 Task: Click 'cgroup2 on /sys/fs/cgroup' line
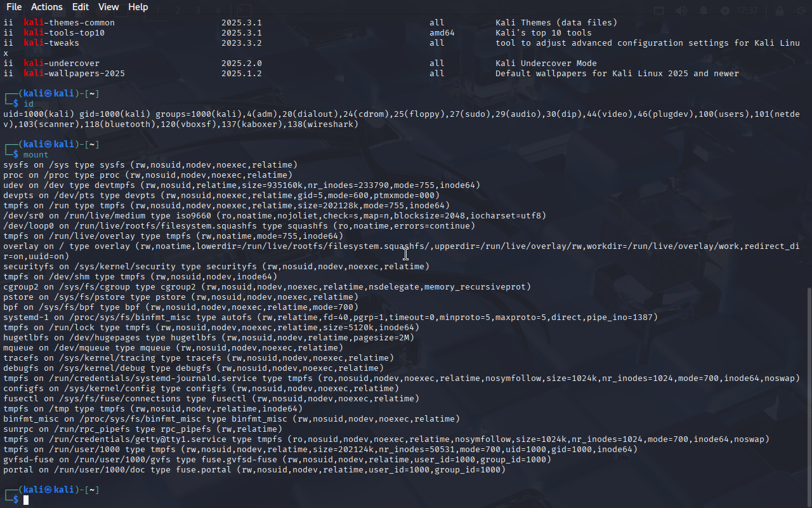point(267,287)
